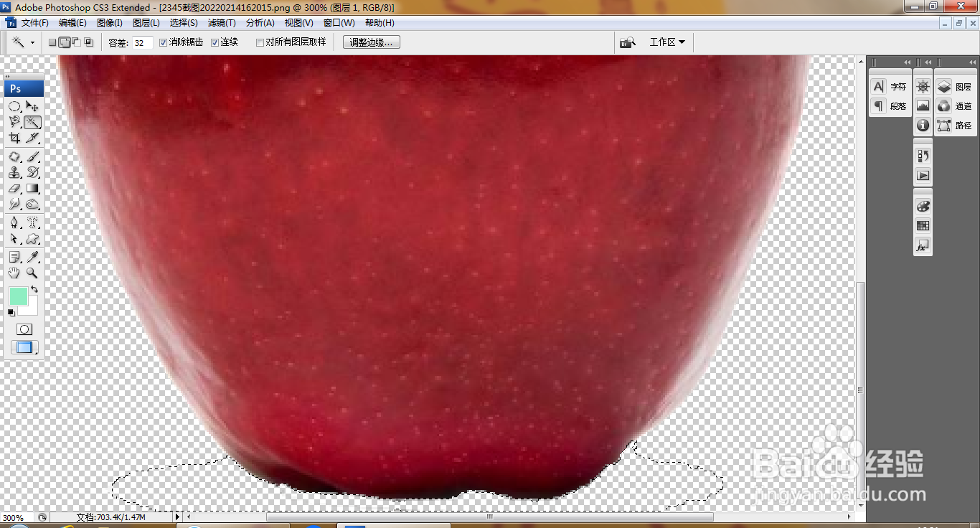Select the Sponge/Blur tool icon
The height and width of the screenshot is (528, 980).
(32, 204)
